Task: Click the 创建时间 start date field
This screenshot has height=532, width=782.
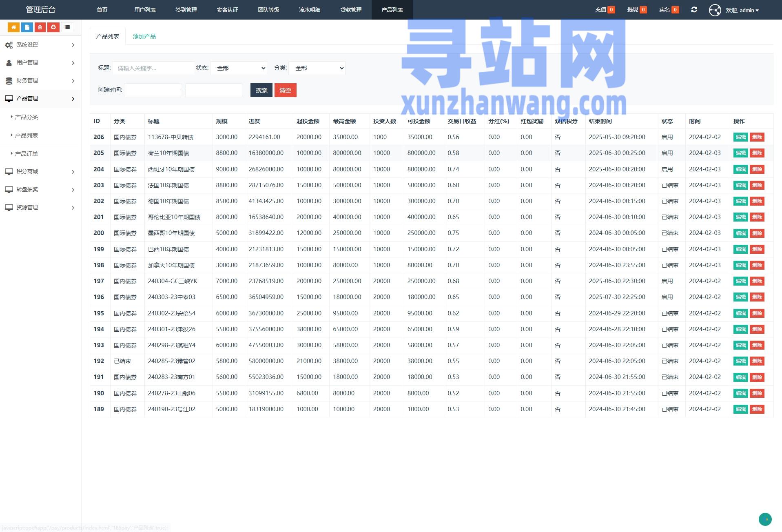Action: [153, 90]
